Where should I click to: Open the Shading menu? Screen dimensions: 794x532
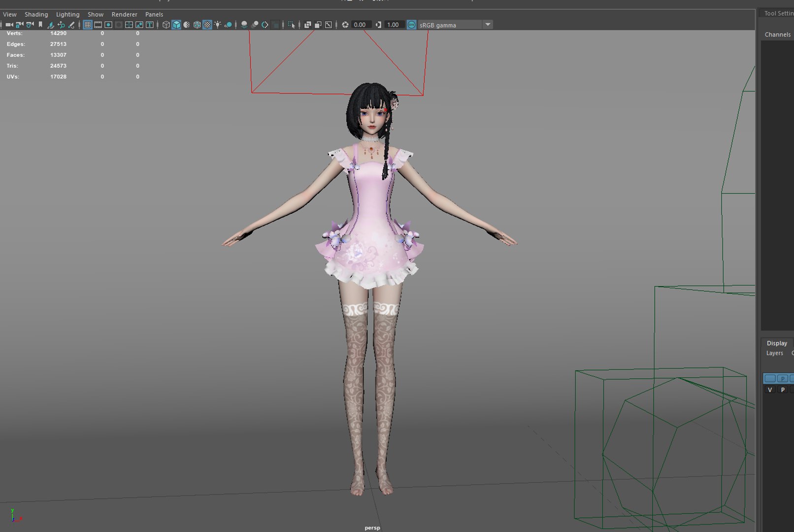pos(36,14)
